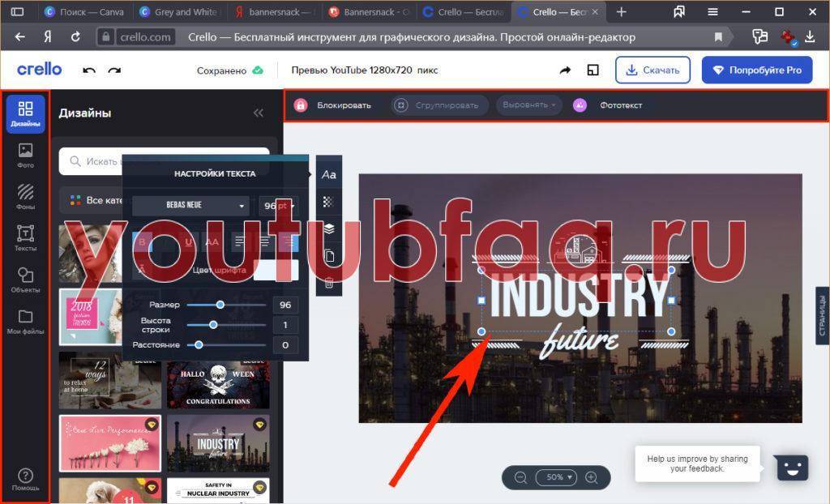The width and height of the screenshot is (830, 504).
Task: Open the Объекты objects section
Action: 25,280
